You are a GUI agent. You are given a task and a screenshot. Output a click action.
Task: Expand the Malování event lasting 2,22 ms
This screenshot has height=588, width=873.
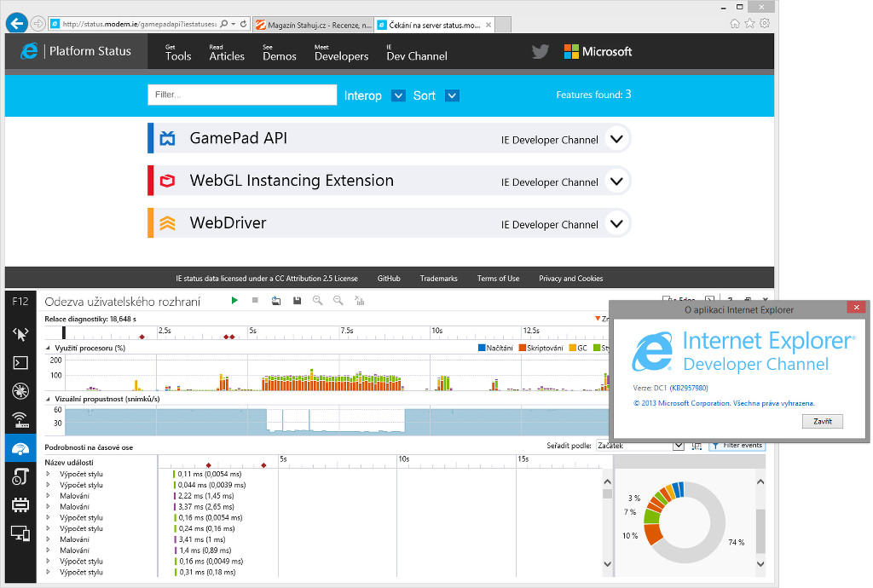[x=49, y=496]
